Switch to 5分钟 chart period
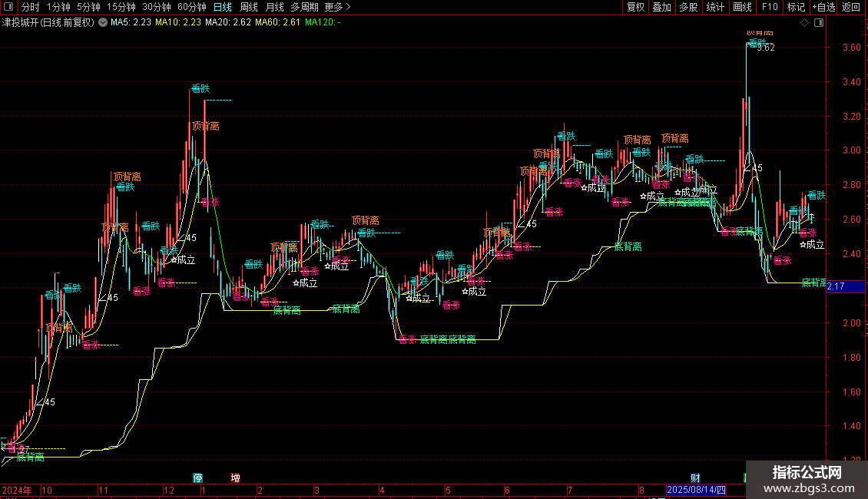 pos(88,7)
